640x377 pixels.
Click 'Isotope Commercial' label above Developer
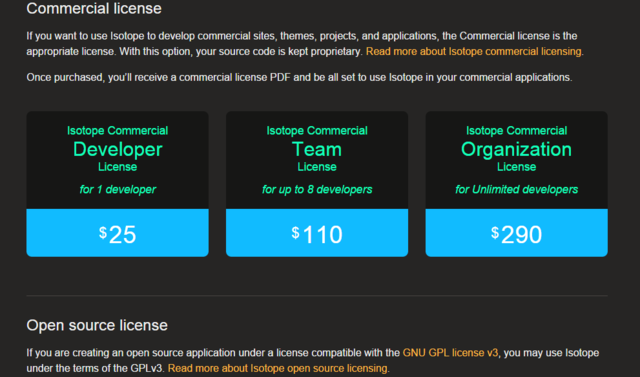click(118, 131)
